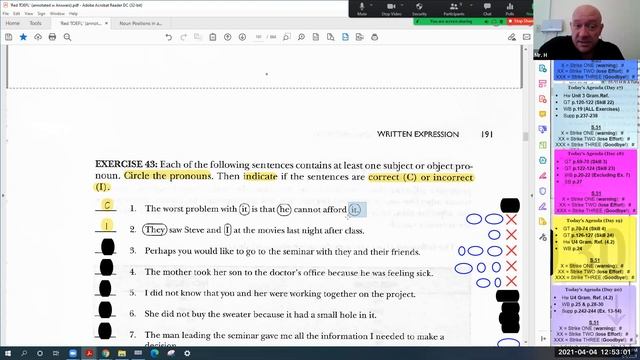
Task: Click the red Stop Share button
Action: click(520, 21)
